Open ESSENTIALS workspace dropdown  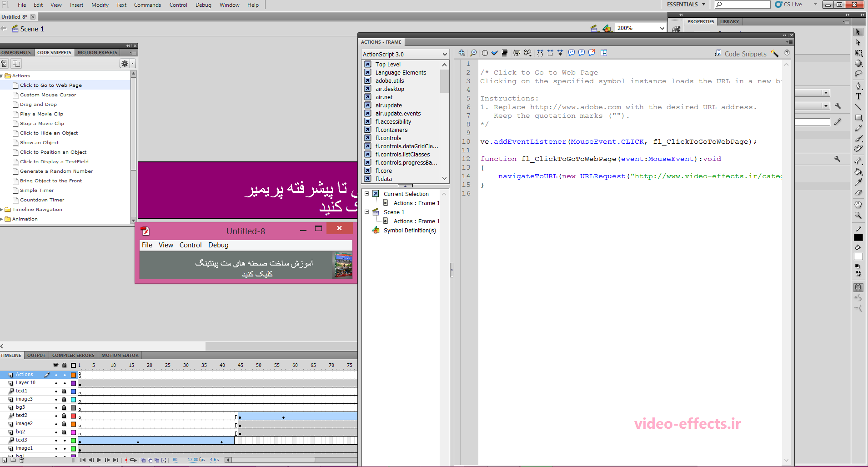[686, 5]
